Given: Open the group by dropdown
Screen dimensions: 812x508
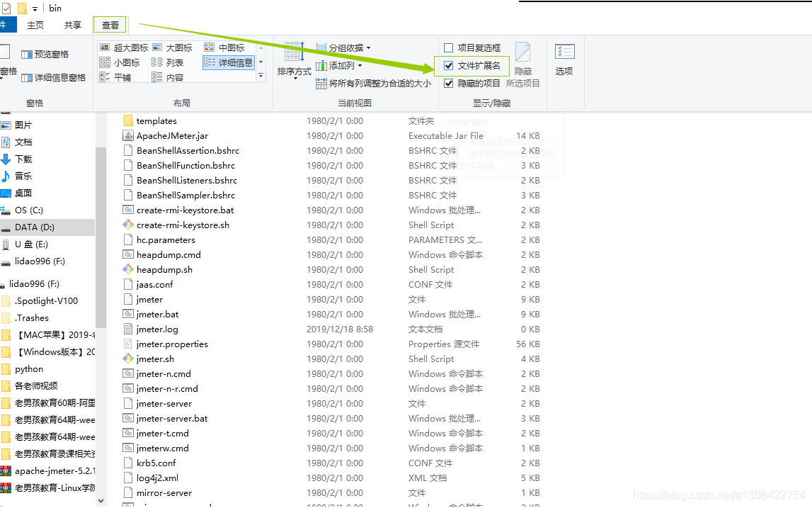Looking at the screenshot, I should click(344, 47).
